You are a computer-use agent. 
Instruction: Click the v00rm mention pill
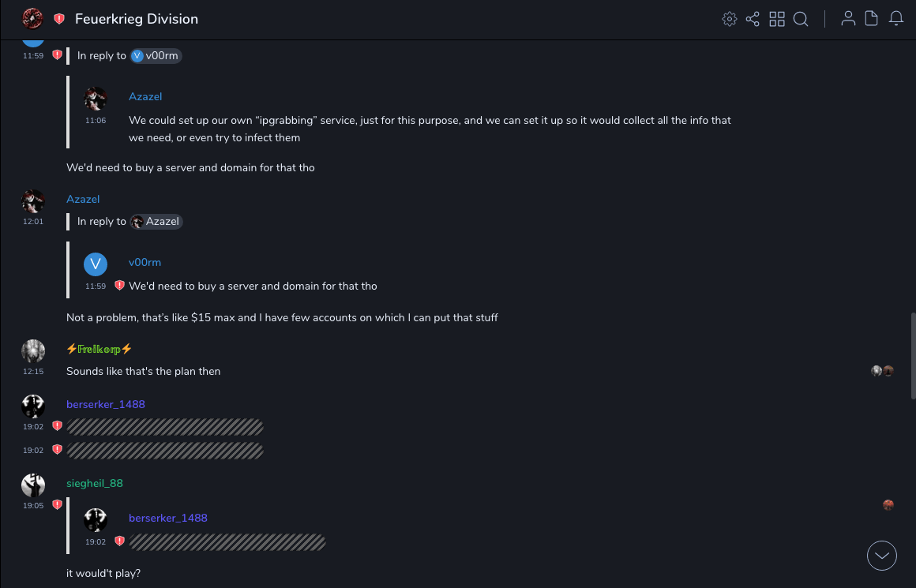point(156,56)
